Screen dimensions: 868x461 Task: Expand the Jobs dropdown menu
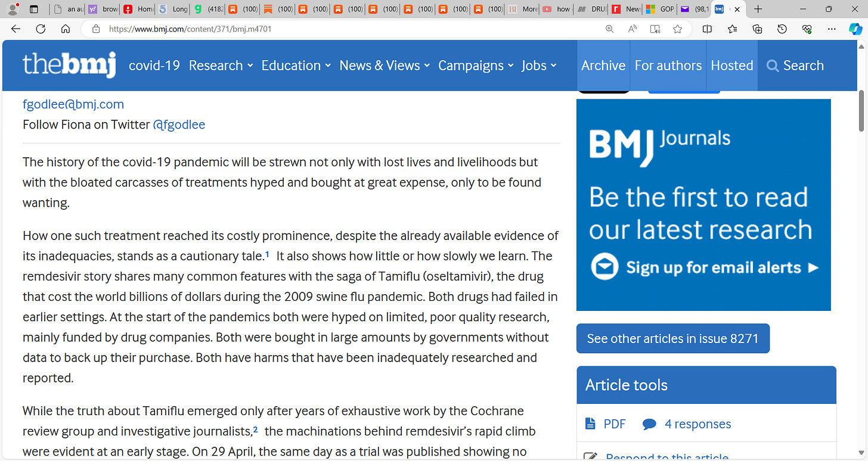539,66
